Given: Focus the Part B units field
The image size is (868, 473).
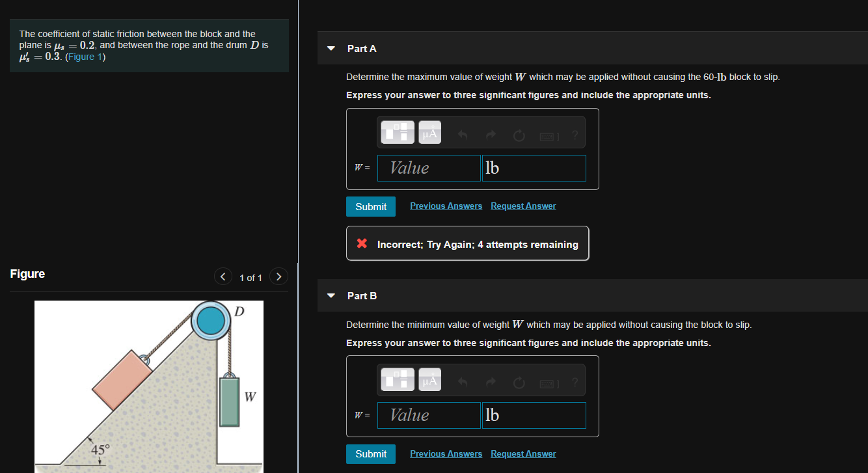Looking at the screenshot, I should pos(534,415).
